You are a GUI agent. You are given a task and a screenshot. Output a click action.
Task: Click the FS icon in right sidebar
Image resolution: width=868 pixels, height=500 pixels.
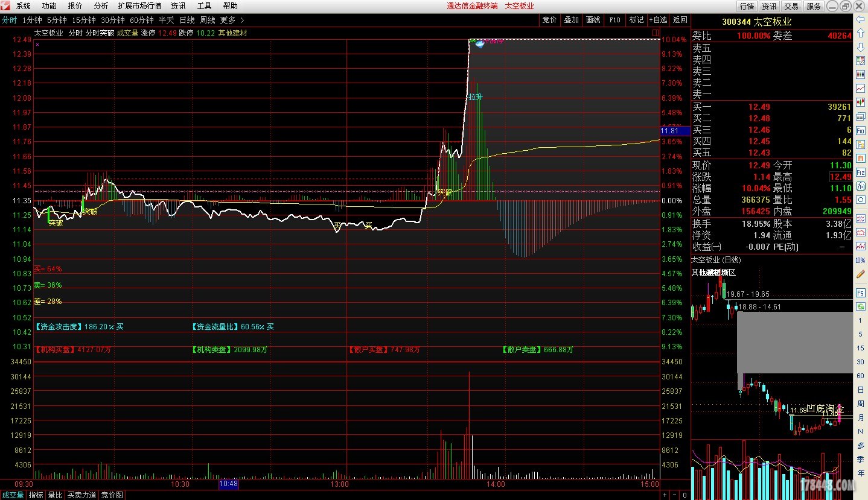[x=860, y=293]
